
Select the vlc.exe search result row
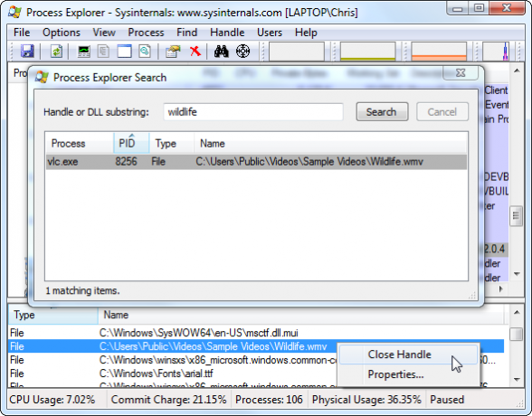click(256, 162)
